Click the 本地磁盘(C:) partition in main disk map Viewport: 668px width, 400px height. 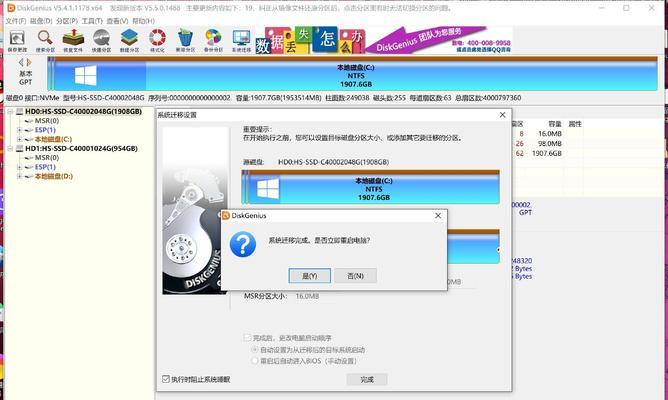pos(356,76)
